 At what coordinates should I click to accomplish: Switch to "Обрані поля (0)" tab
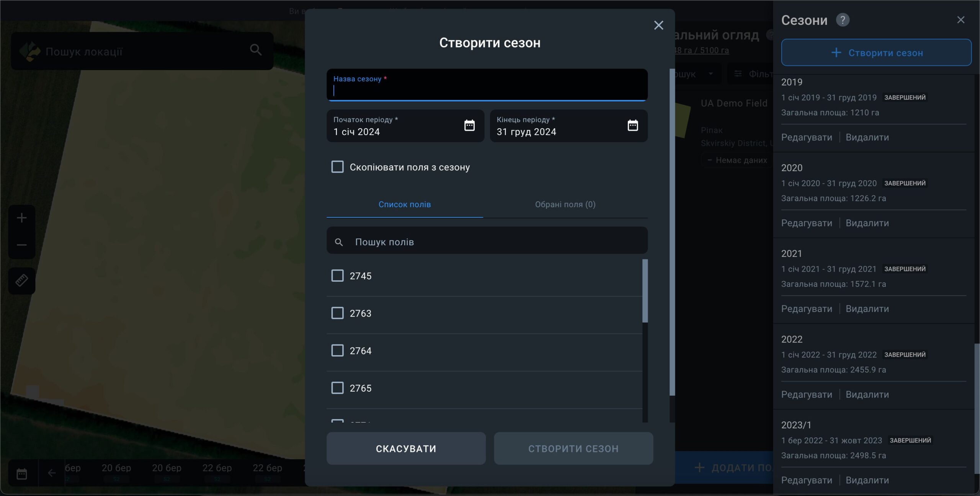tap(565, 204)
